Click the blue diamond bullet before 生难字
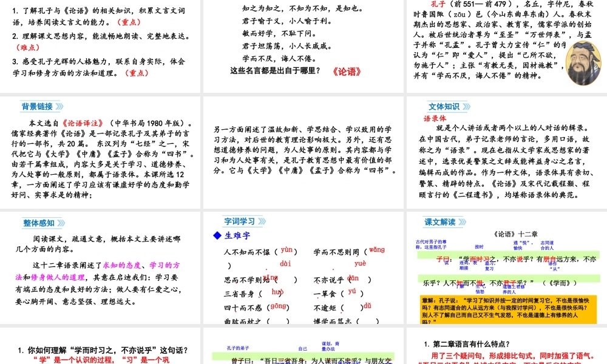607x364 pixels. click(217, 235)
